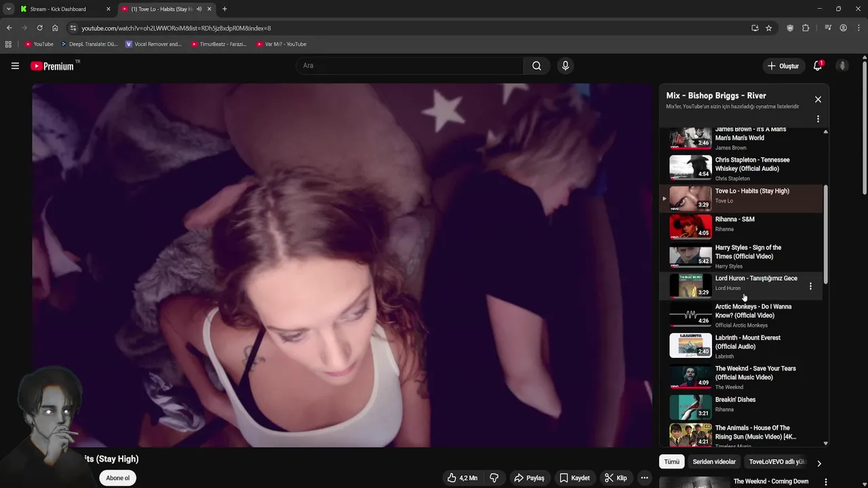Open the account avatar menu

842,66
